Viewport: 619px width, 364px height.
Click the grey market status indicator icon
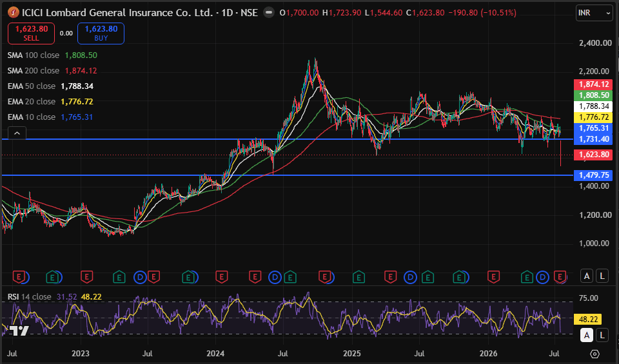(269, 13)
